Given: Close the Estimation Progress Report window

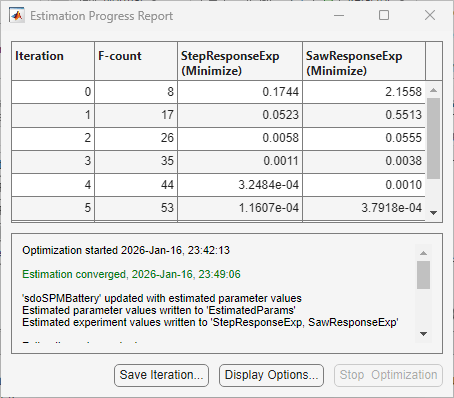Looking at the screenshot, I should point(430,15).
